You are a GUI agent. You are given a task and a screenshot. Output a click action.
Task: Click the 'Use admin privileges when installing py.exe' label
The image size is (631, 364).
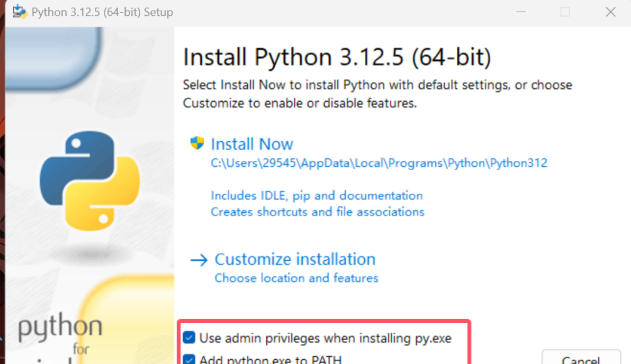pos(325,338)
